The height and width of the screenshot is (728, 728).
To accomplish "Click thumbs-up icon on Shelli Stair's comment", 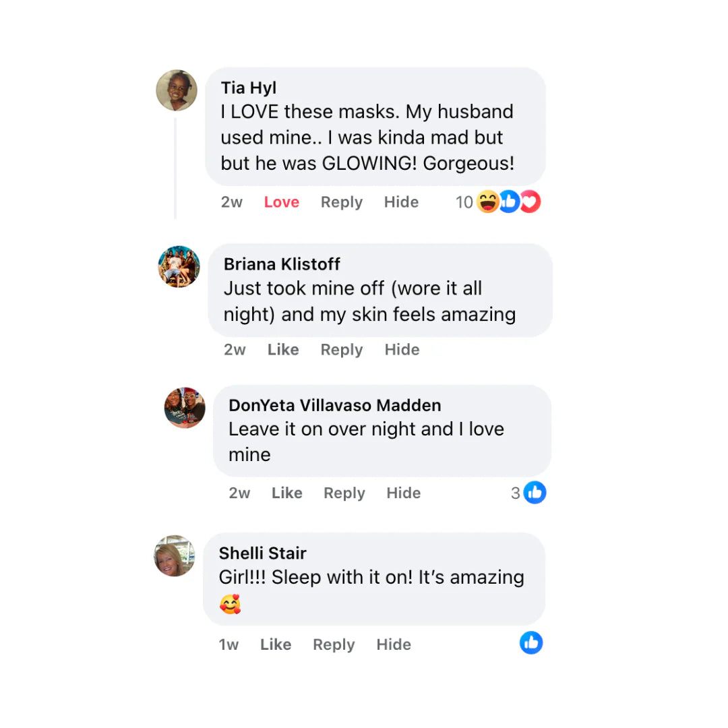I will (x=531, y=643).
